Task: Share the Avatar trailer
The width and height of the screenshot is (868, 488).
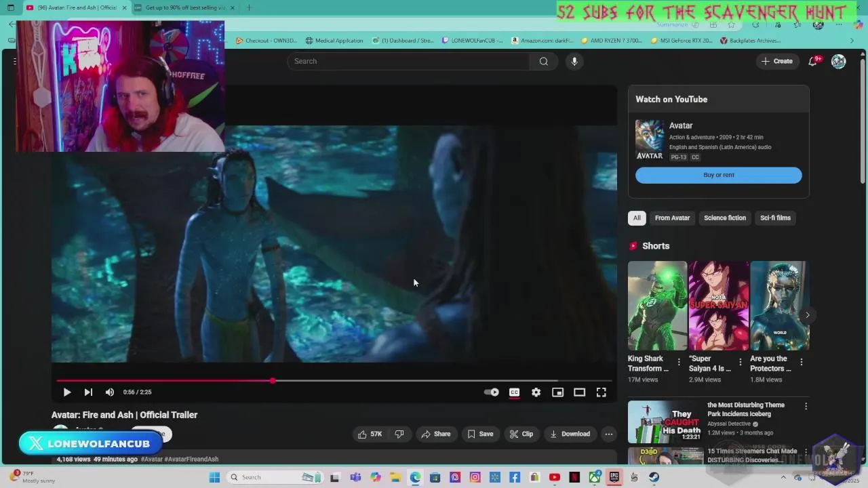Action: click(435, 434)
